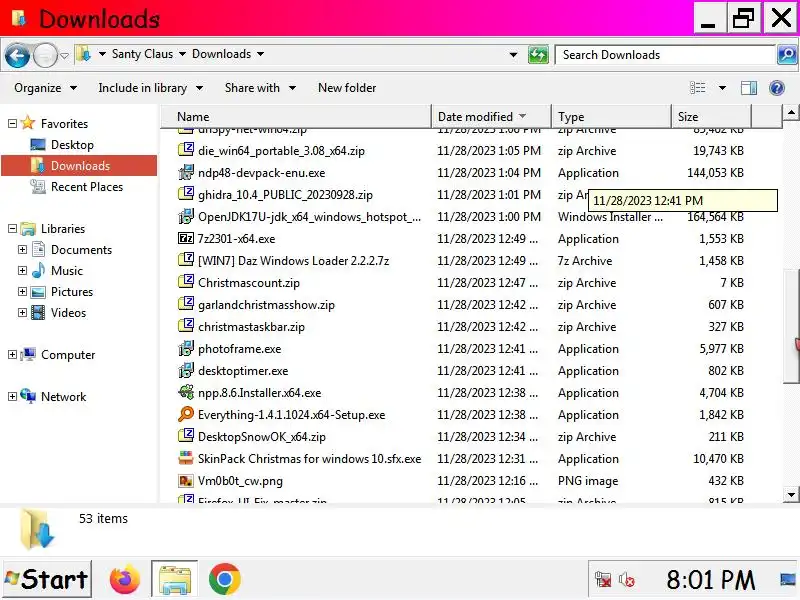The width and height of the screenshot is (800, 600).
Task: Open the Organize menu
Action: coord(45,88)
